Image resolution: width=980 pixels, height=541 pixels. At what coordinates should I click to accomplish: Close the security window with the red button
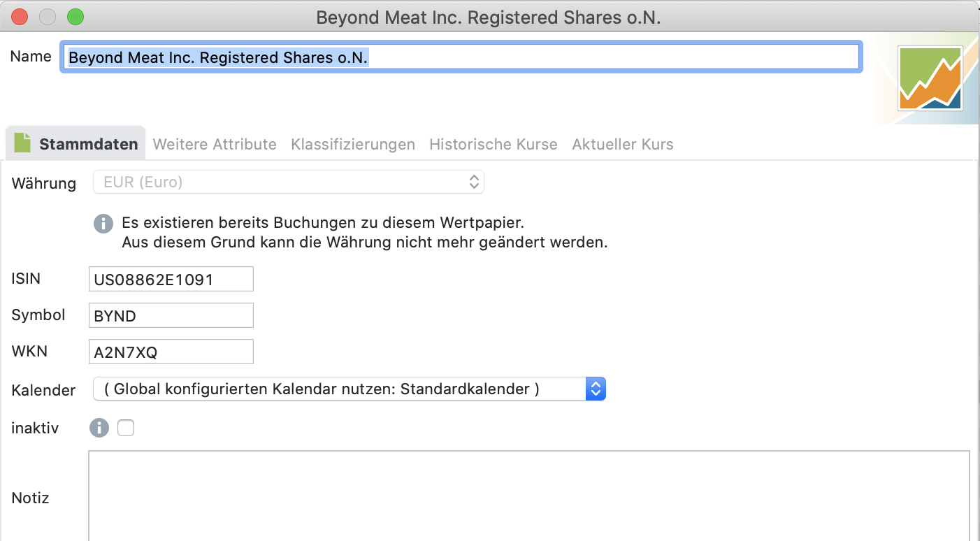20,17
